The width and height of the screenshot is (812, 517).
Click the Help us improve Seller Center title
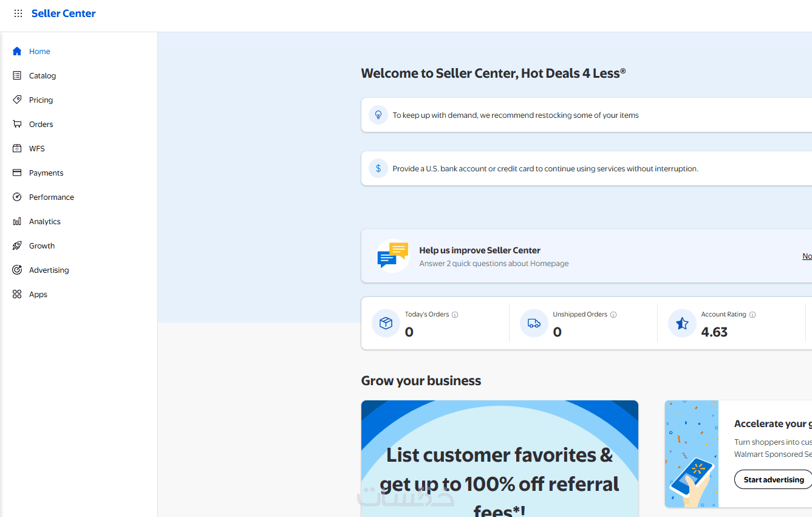(x=480, y=250)
